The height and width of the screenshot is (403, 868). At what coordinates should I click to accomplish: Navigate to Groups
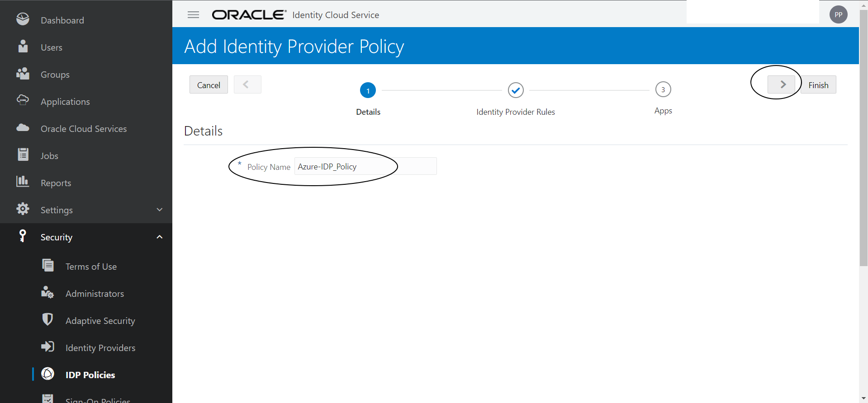click(55, 75)
